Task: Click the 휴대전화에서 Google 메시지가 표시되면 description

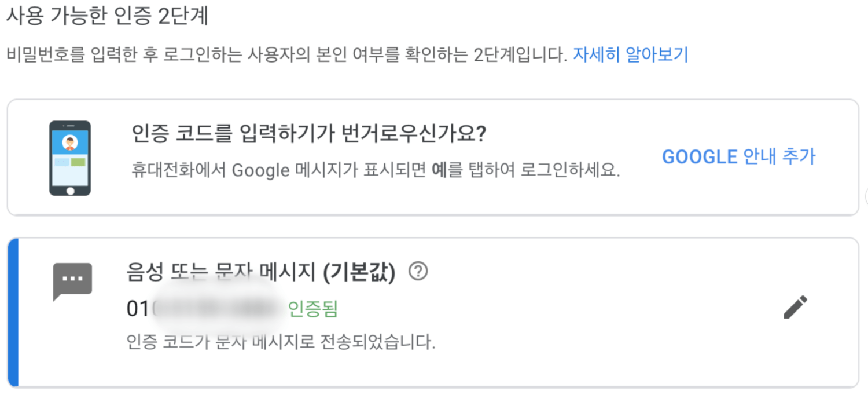Action: click(376, 171)
